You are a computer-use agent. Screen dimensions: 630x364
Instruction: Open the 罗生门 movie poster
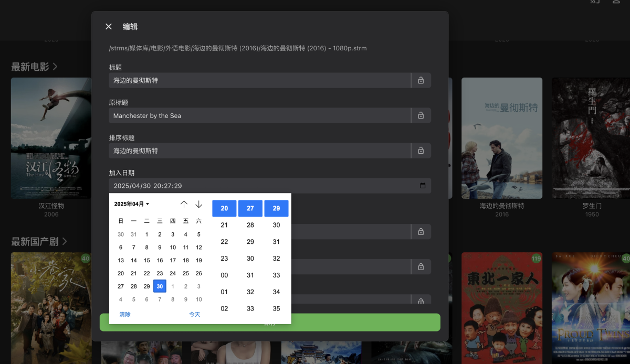591,138
